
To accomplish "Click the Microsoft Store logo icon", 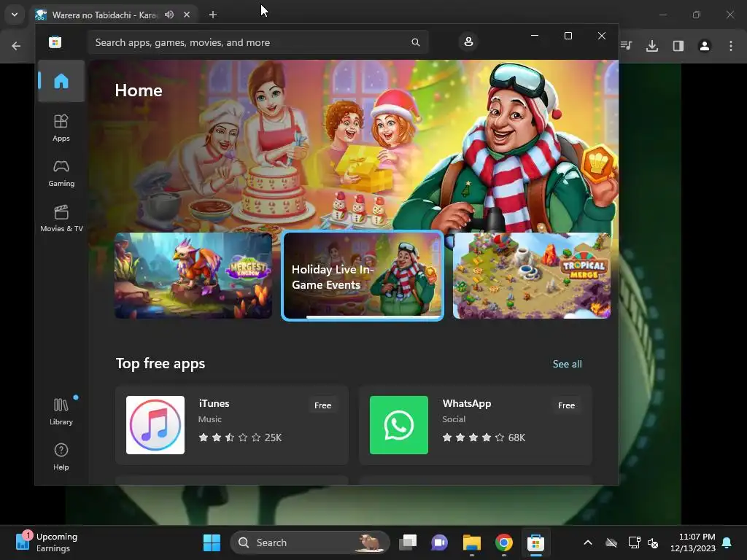I will tap(55, 42).
